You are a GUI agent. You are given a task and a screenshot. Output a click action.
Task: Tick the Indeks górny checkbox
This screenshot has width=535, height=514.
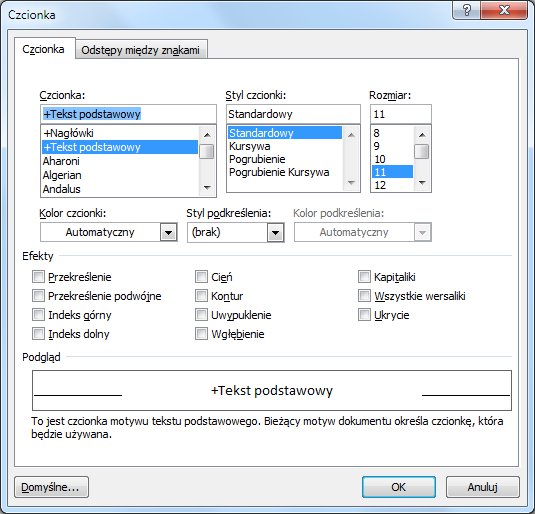pyautogui.click(x=38, y=315)
